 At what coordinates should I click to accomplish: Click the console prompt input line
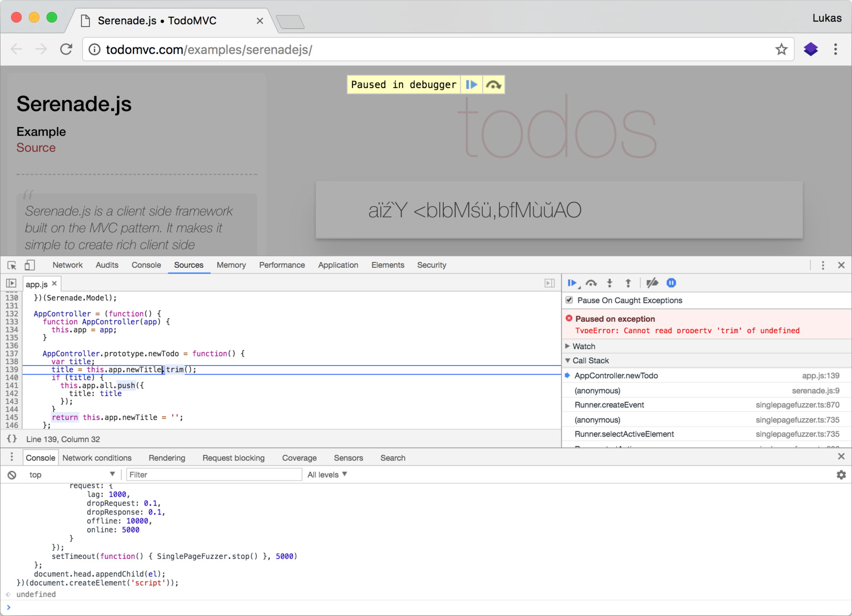(429, 607)
